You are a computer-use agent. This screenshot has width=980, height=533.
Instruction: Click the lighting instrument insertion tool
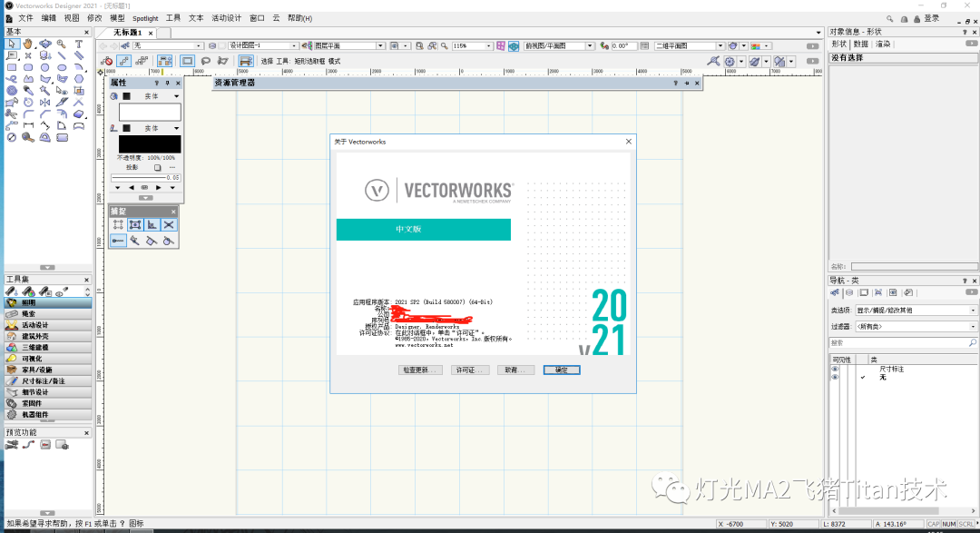point(11,291)
